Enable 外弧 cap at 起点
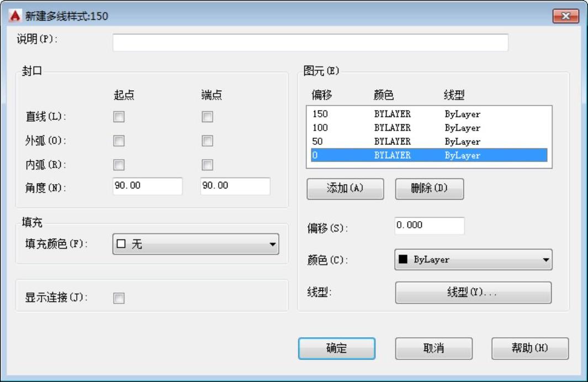The width and height of the screenshot is (588, 382). coord(119,141)
